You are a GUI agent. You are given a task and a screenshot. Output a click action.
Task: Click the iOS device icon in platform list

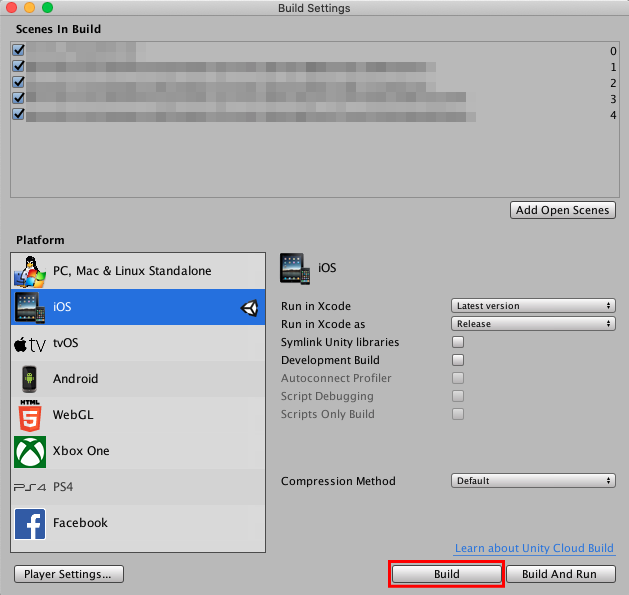click(x=30, y=307)
